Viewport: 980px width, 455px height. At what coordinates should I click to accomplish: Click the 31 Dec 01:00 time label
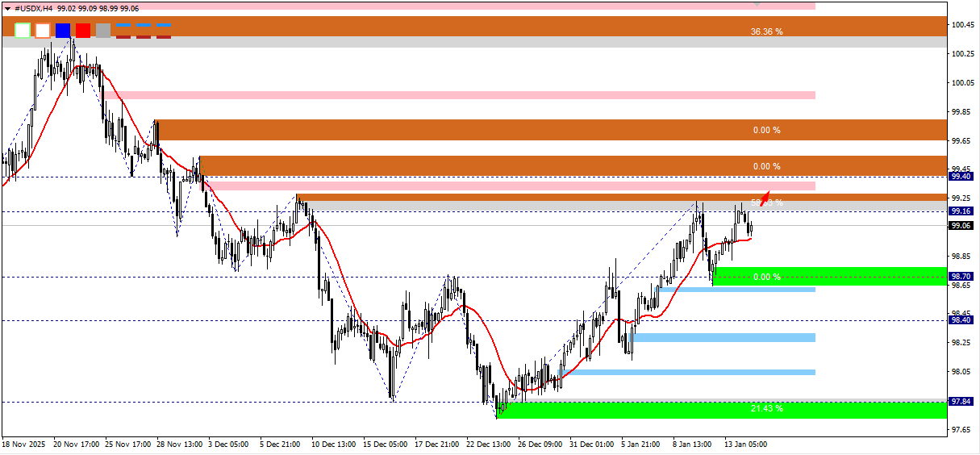(592, 444)
